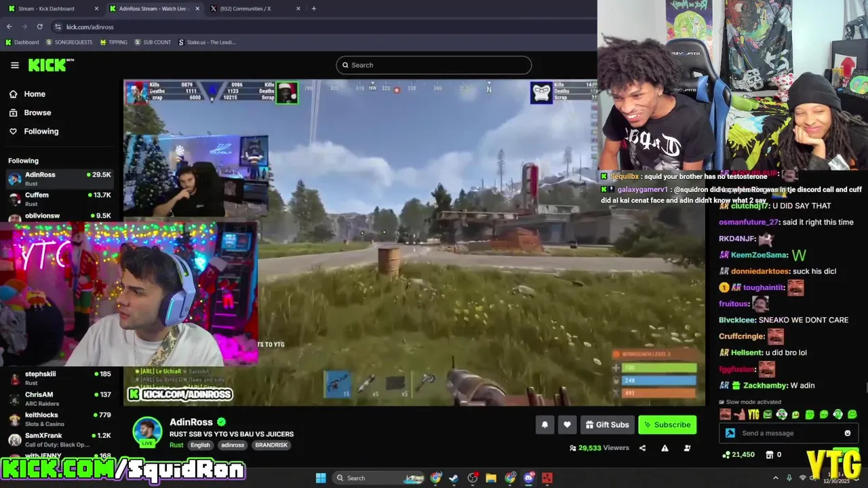
Task: Click the Kick search field
Action: [x=433, y=65]
